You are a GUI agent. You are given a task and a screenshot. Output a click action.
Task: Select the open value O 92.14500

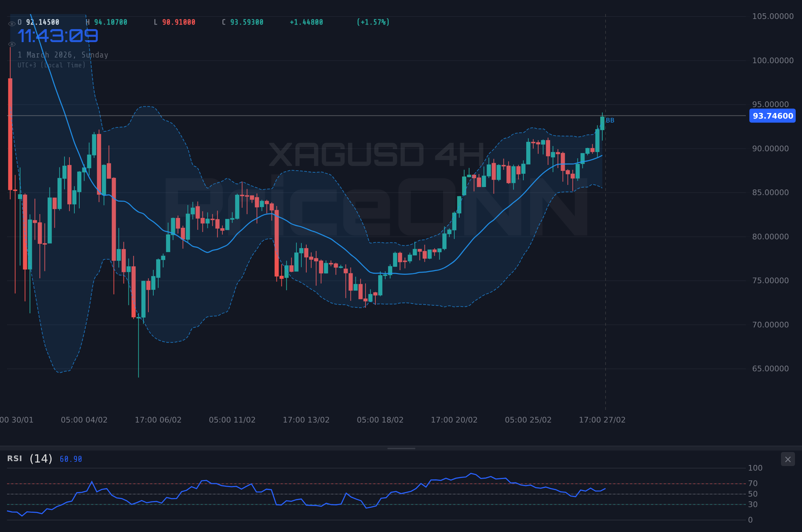[39, 22]
